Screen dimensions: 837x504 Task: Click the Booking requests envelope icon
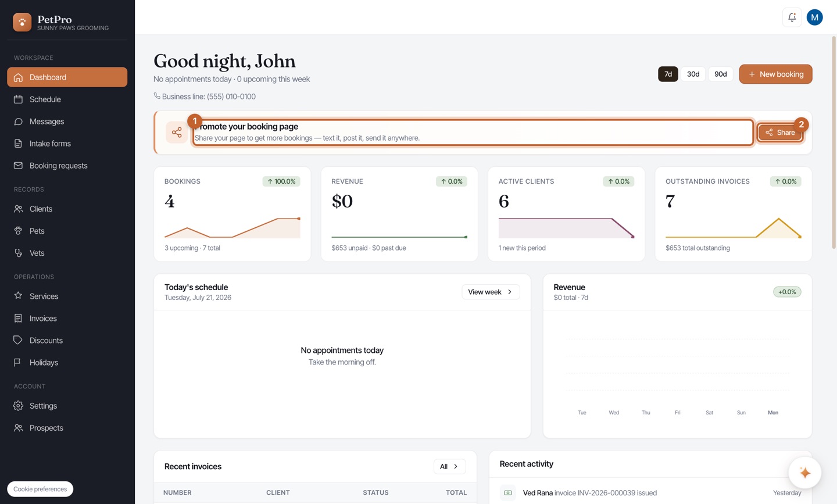19,166
